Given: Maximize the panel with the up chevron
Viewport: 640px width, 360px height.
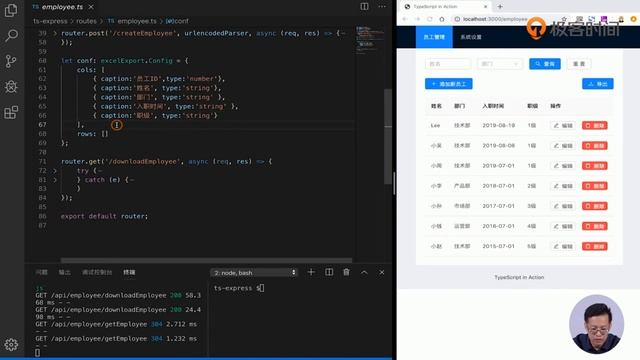Looking at the screenshot, I should (364, 272).
